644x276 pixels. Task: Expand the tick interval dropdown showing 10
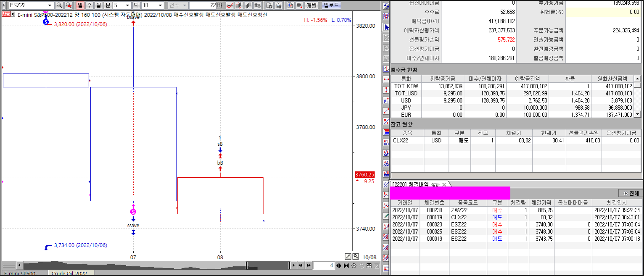tap(160, 5)
